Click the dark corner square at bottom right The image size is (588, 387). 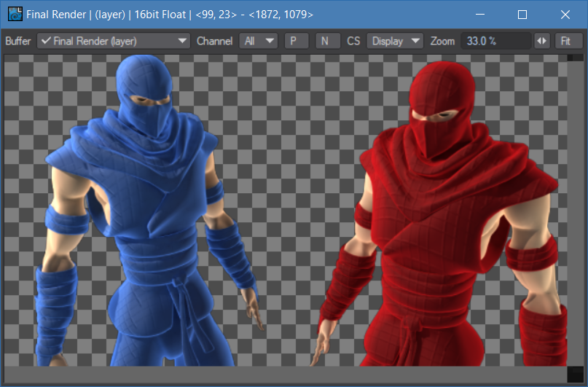575,374
